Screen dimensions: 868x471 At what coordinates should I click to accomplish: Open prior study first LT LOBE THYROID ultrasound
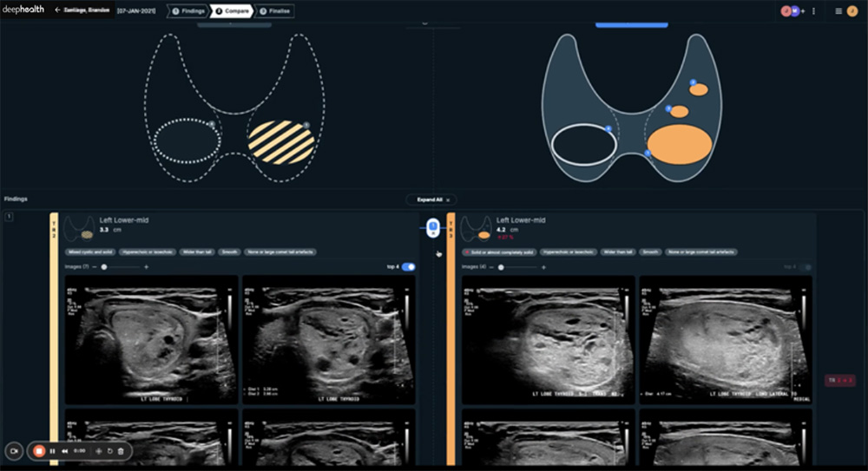click(x=152, y=340)
